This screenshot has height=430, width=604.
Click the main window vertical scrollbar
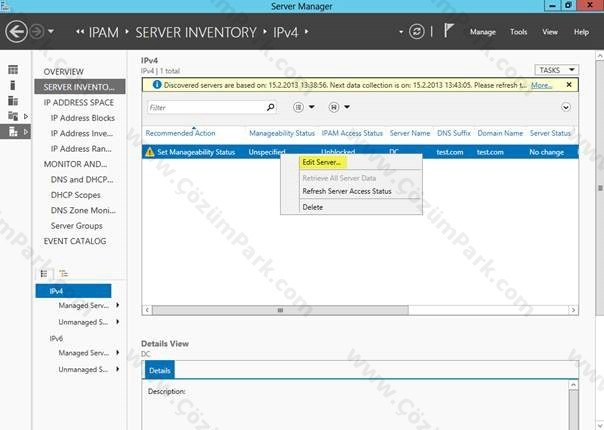click(600, 188)
